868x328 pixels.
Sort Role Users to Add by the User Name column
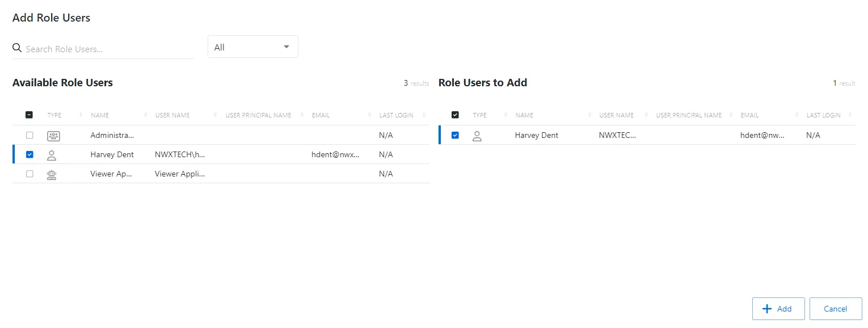[x=617, y=115]
